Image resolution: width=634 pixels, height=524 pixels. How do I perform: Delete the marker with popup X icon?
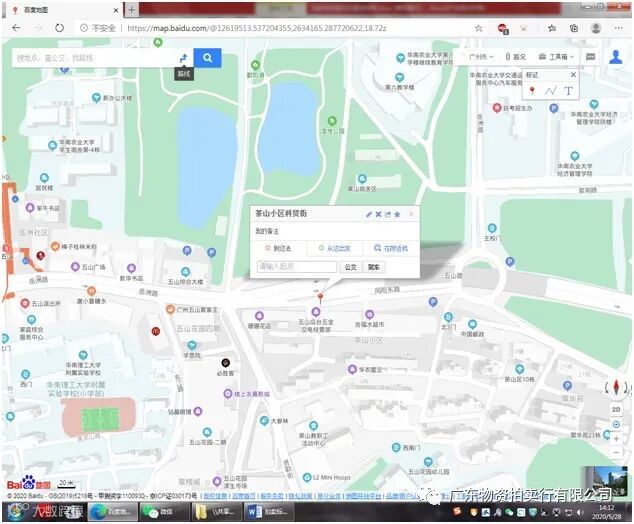tap(378, 214)
